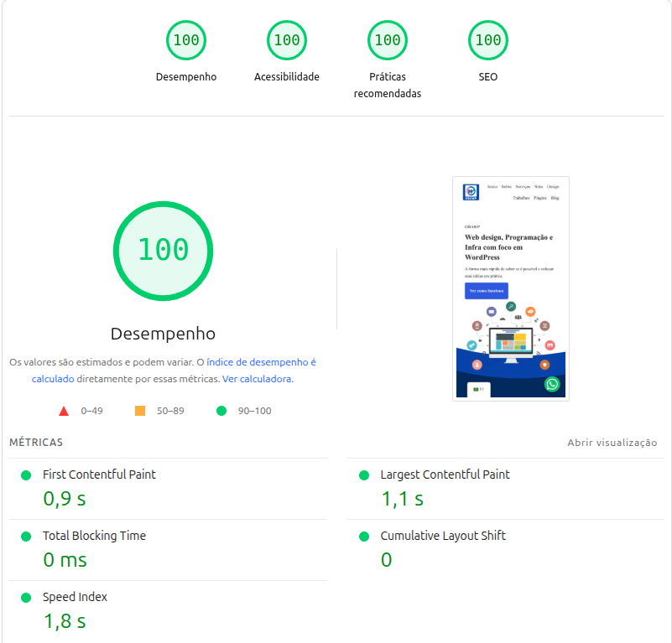672x643 pixels.
Task: Click the Acessibilidade score gauge
Action: tap(287, 40)
